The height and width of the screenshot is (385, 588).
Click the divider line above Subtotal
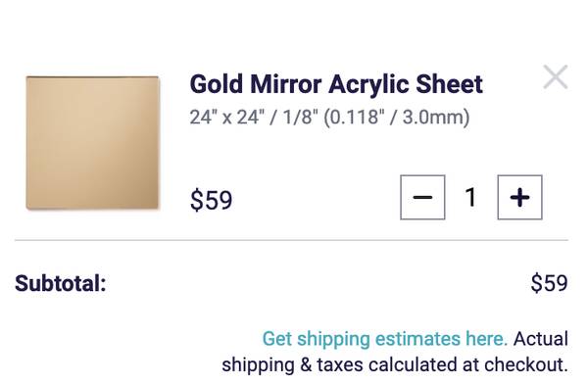coord(291,240)
